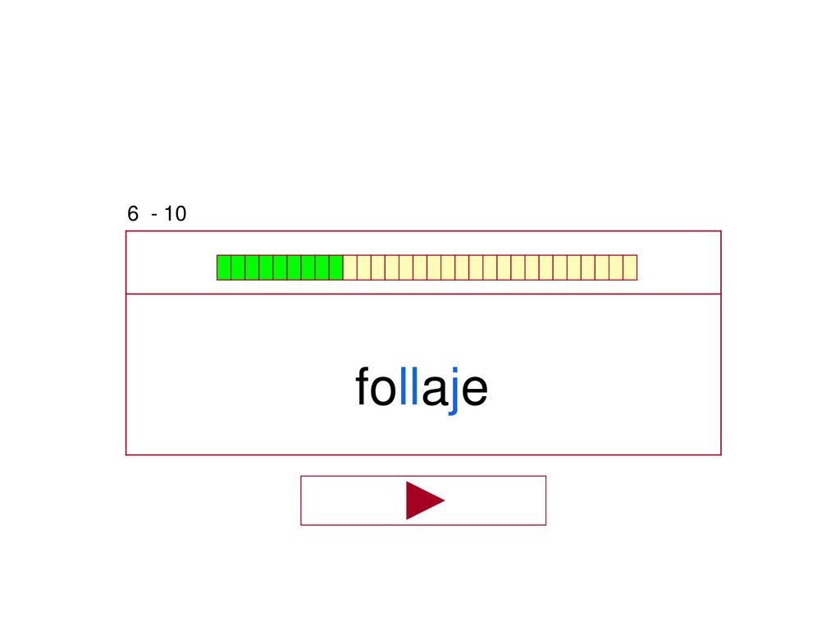Click the blue double-l in follaje

(409, 386)
